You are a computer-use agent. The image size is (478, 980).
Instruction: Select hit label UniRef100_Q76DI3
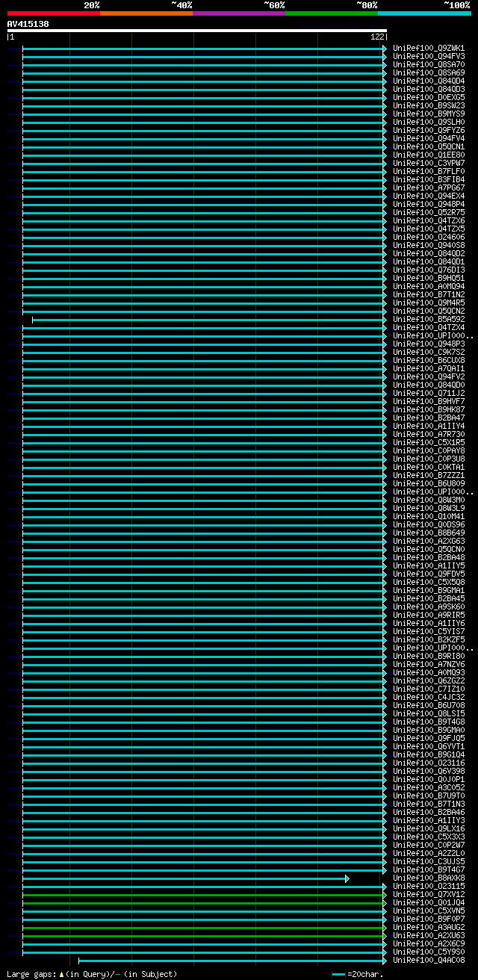point(429,270)
